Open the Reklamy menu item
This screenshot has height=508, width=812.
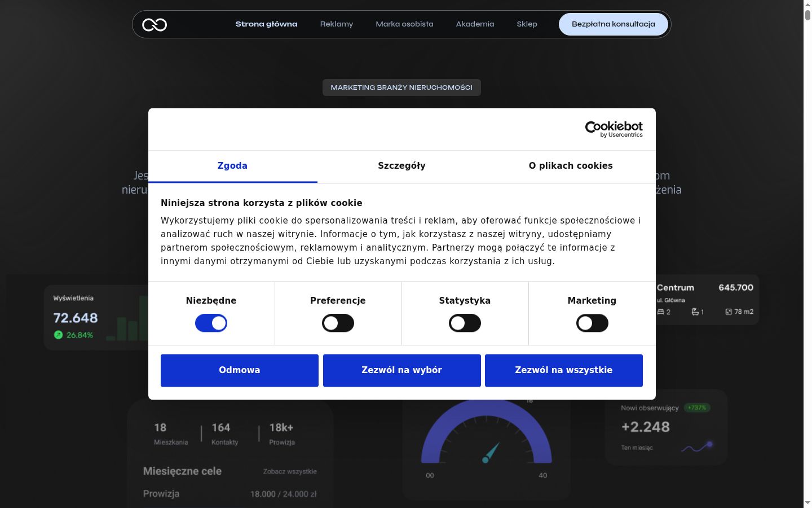point(337,24)
